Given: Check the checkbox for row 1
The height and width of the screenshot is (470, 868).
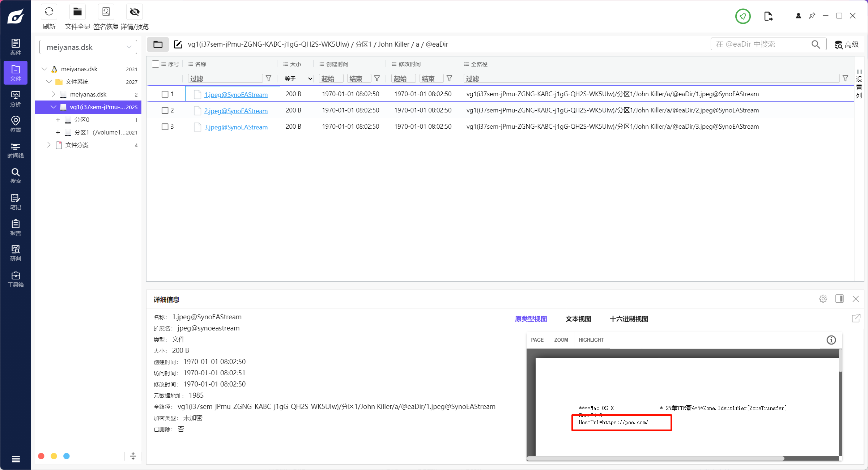Looking at the screenshot, I should click(165, 94).
